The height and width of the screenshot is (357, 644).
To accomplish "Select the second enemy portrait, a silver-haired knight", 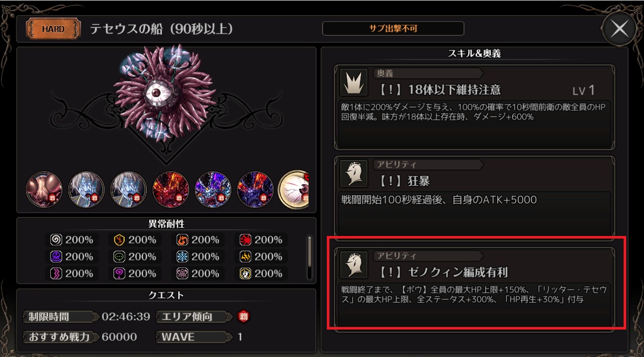I will point(87,190).
